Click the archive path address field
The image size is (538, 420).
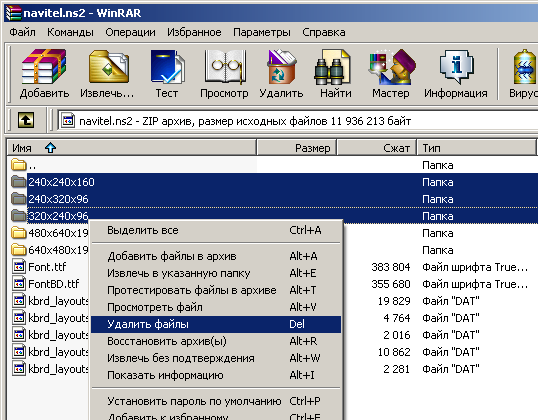(x=298, y=121)
